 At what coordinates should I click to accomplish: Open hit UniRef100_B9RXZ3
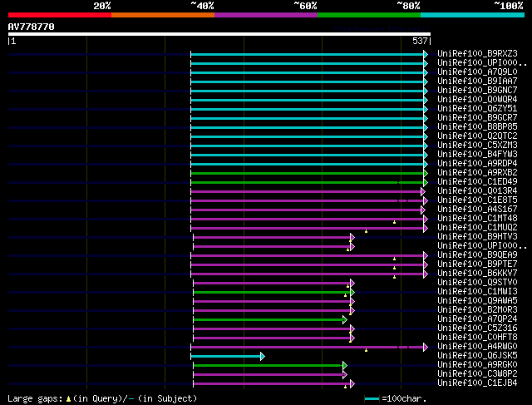point(477,53)
